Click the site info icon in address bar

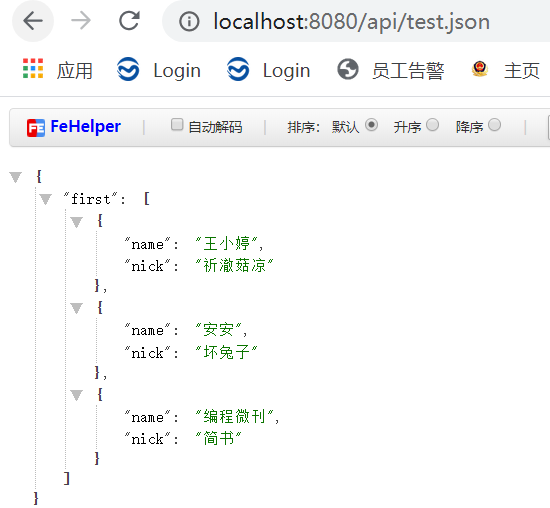pos(189,22)
